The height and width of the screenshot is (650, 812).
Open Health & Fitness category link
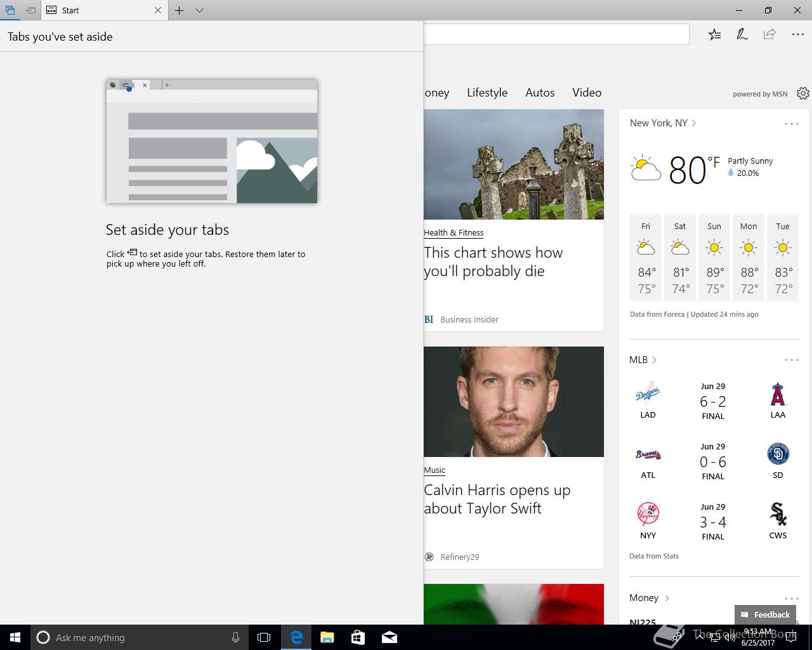(454, 233)
